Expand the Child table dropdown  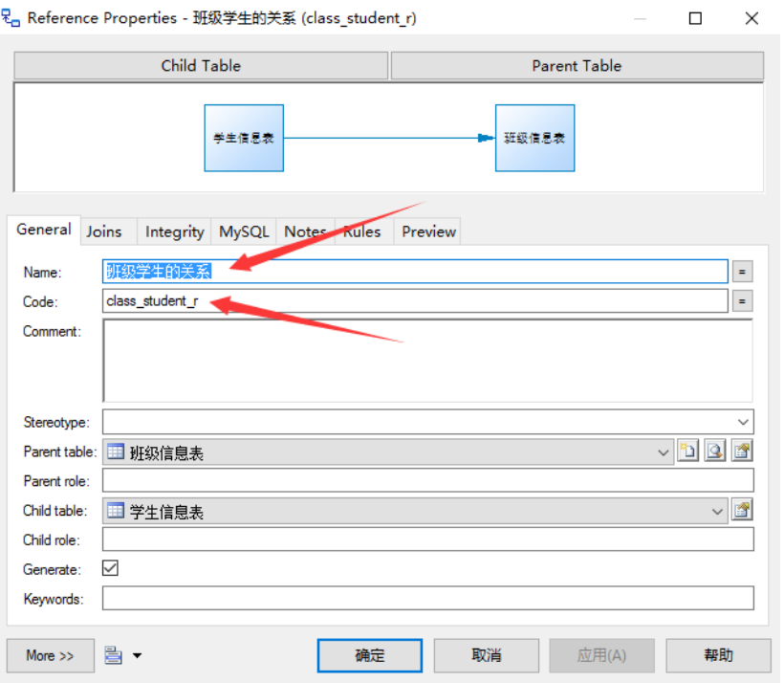coord(717,512)
